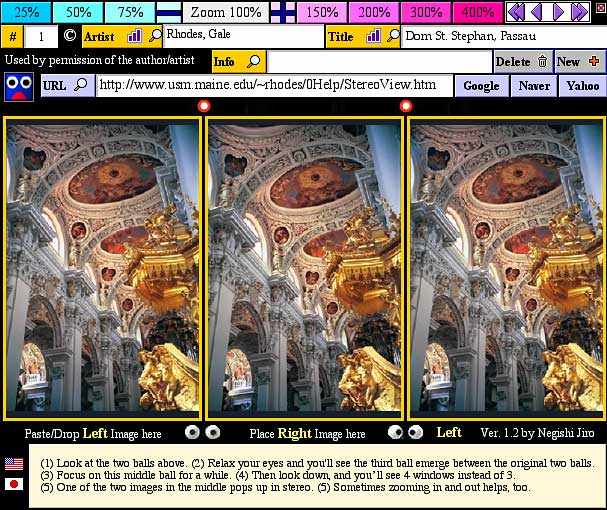Set zoom to 75%
This screenshot has height=510, width=607.
[x=130, y=12]
